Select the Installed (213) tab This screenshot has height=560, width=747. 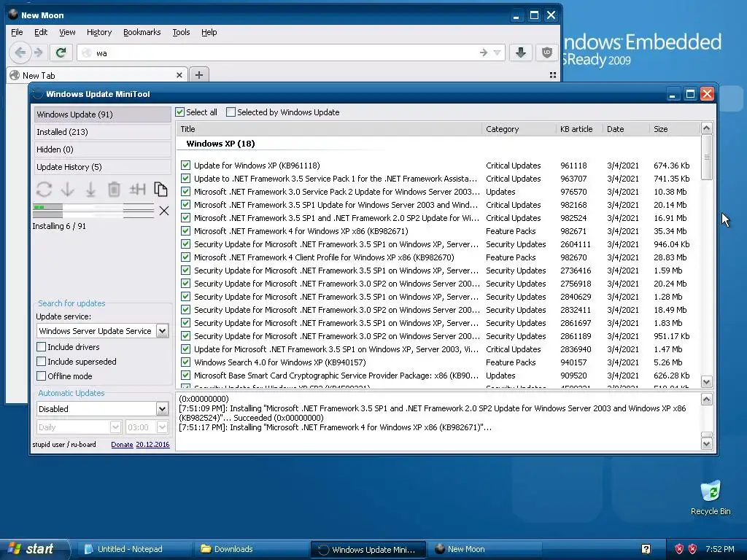(102, 132)
